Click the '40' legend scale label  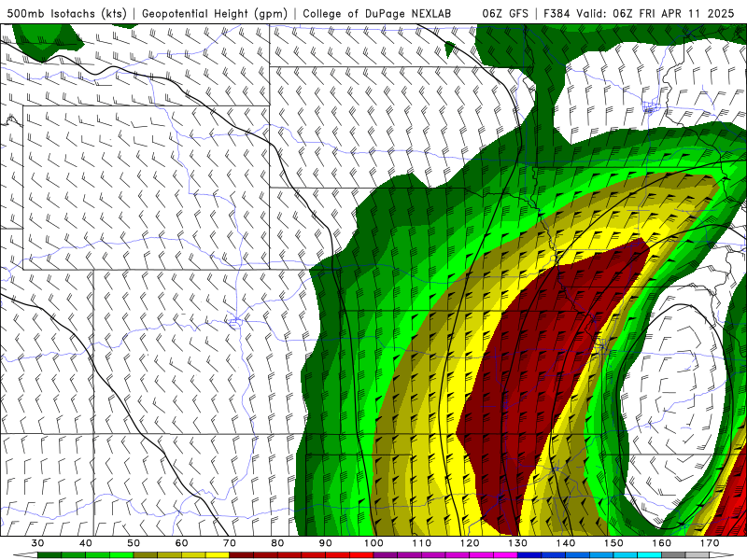coord(86,543)
